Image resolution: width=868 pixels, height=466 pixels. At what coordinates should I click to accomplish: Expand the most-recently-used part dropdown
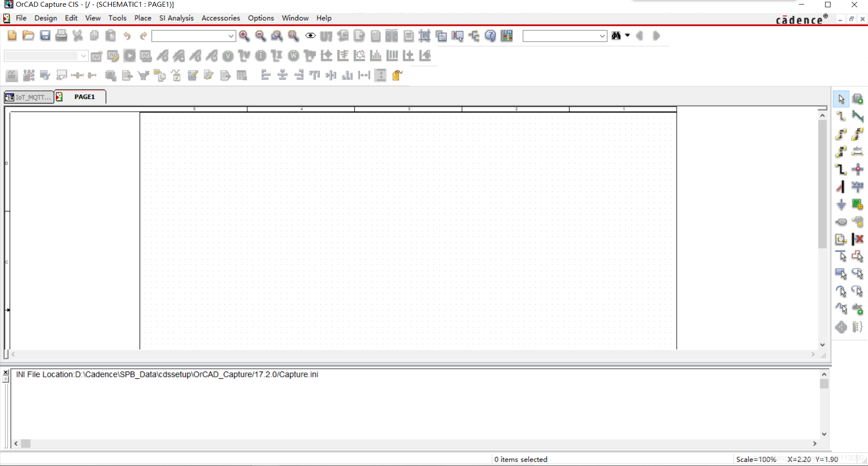pyautogui.click(x=231, y=36)
